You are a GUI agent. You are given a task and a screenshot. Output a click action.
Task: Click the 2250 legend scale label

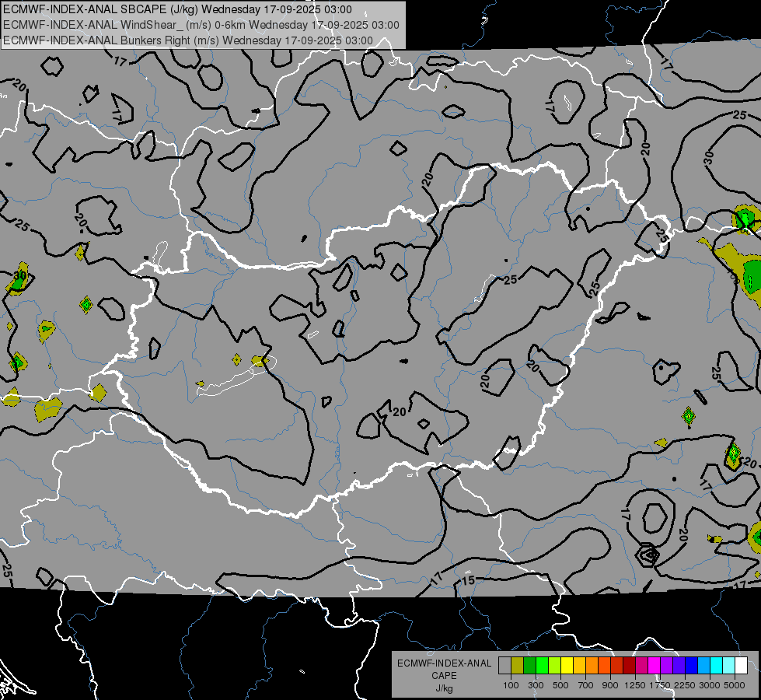686,685
